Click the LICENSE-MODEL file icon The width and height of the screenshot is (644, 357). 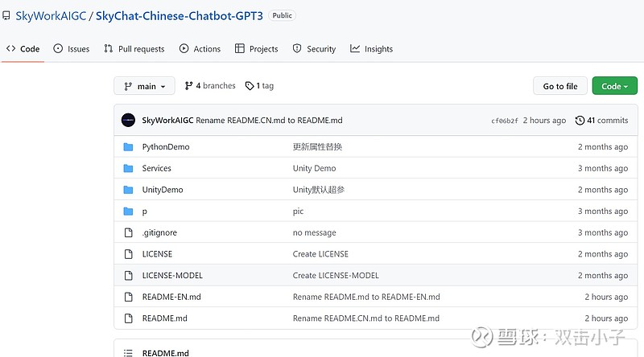[x=128, y=275]
